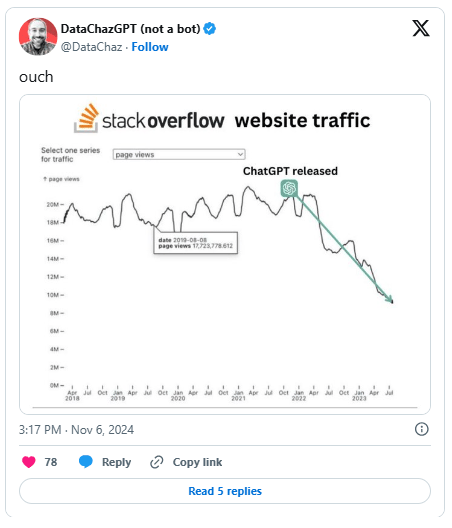This screenshot has width=452, height=528.
Task: Click the @DataChaz handle
Action: (x=91, y=47)
